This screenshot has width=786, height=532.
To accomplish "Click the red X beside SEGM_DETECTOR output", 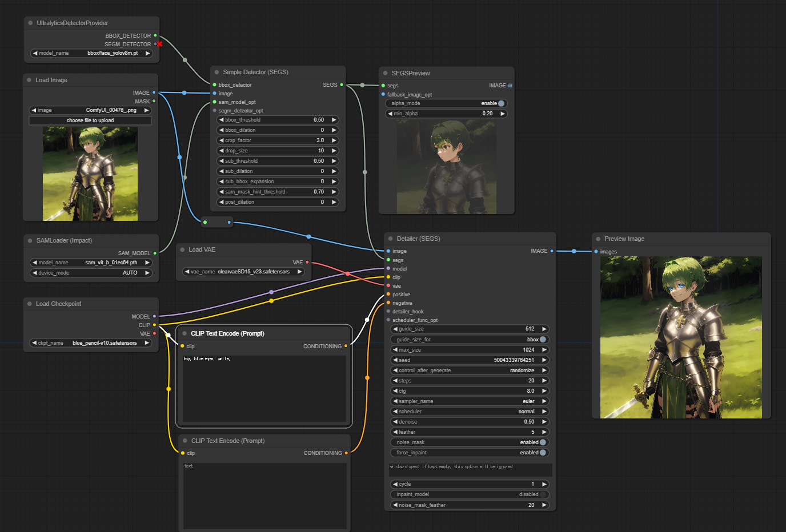I will point(160,44).
